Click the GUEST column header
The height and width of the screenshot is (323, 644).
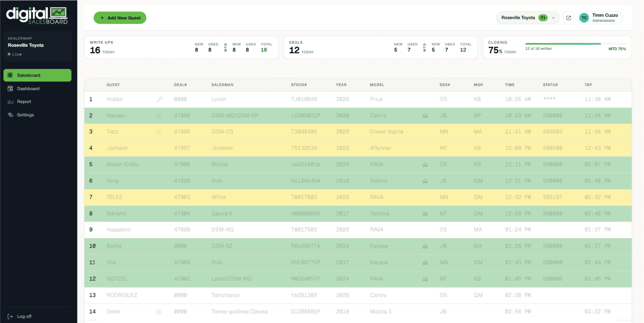coord(113,85)
